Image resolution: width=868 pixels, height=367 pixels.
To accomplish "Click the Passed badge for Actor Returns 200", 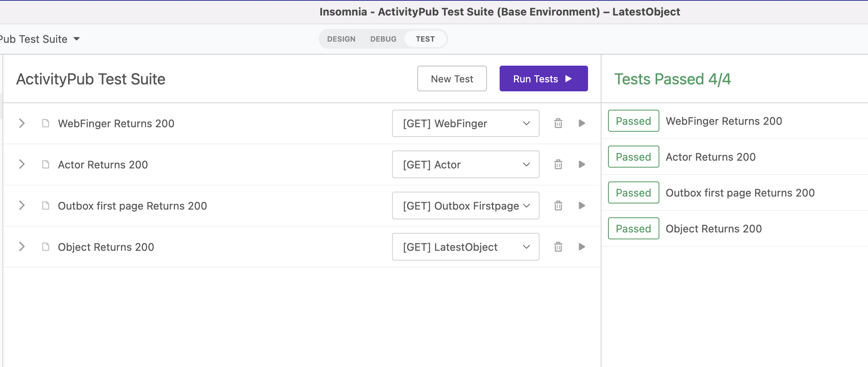I will [x=633, y=157].
